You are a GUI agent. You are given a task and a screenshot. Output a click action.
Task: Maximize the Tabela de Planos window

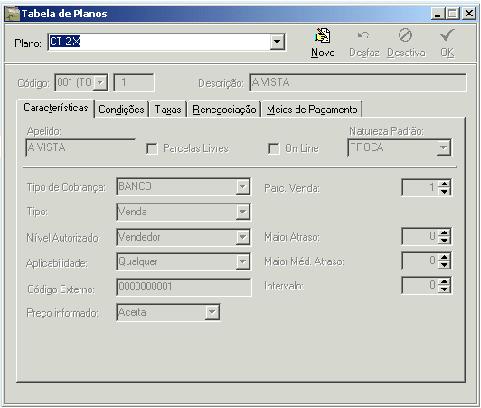coord(452,14)
